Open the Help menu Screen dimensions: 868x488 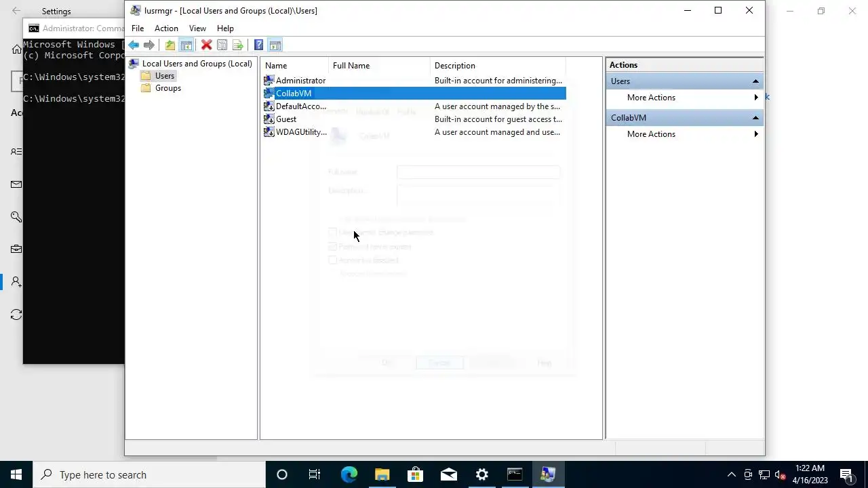click(225, 28)
